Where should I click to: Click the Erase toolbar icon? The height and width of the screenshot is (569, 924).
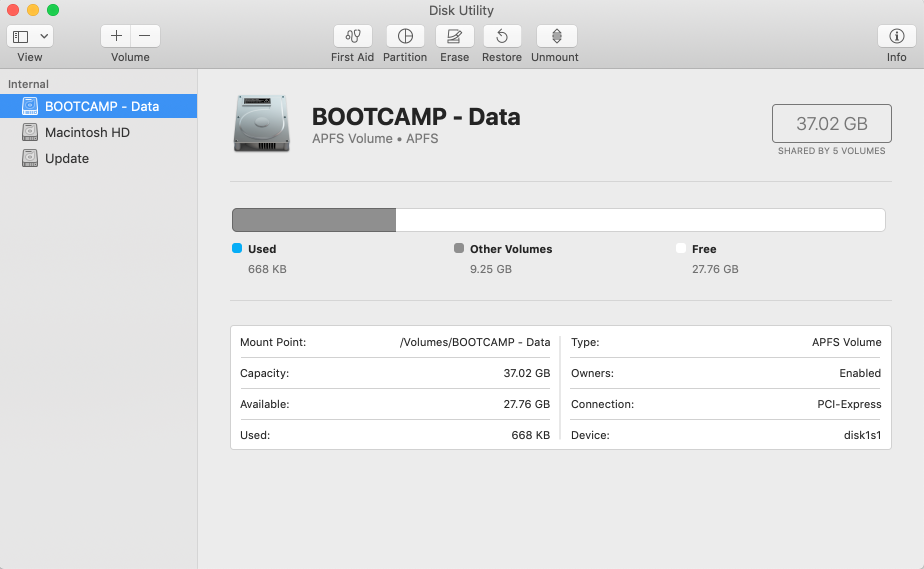(454, 36)
